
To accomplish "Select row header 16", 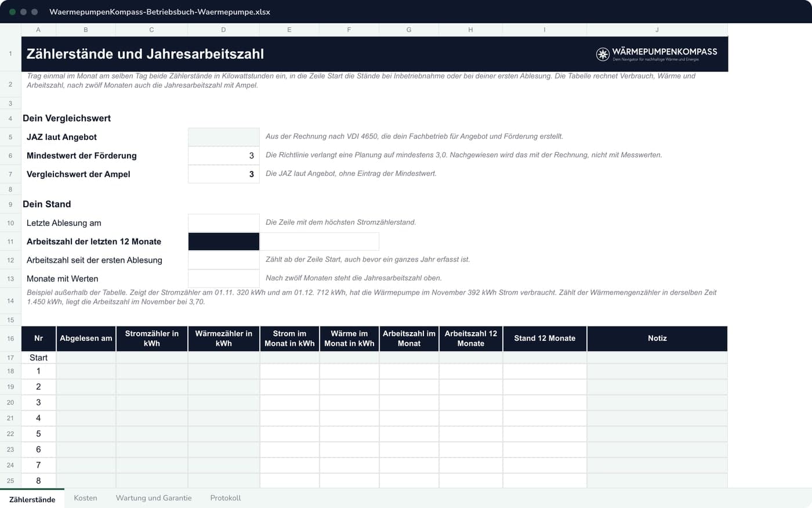I will point(10,338).
